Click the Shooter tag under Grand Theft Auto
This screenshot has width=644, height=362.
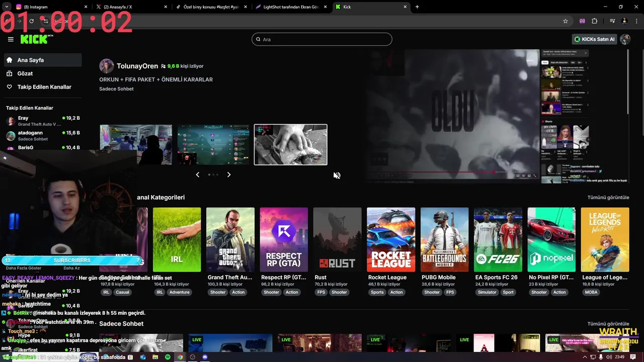pyautogui.click(x=218, y=292)
